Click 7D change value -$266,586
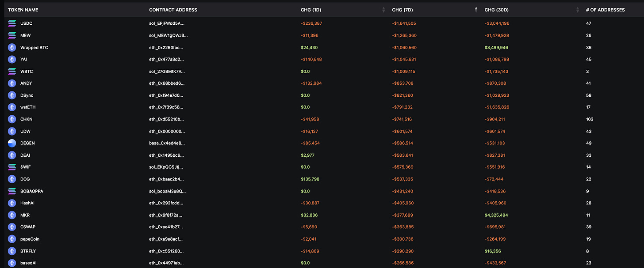 tap(402, 263)
